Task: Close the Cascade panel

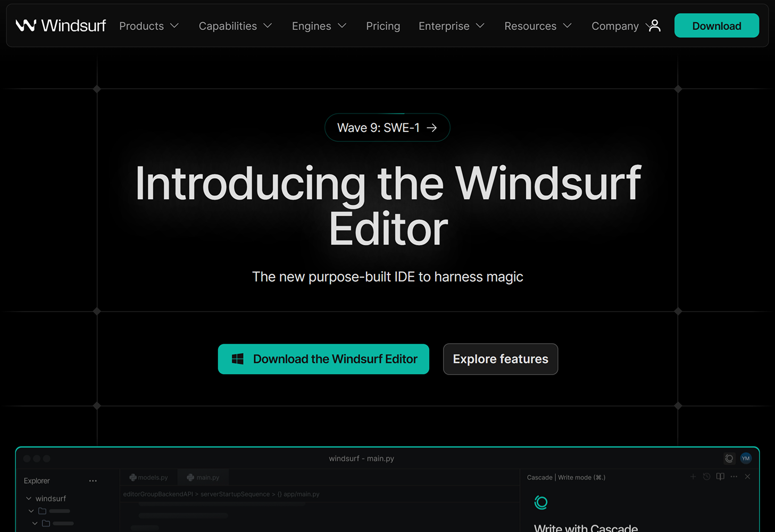Action: pos(747,477)
